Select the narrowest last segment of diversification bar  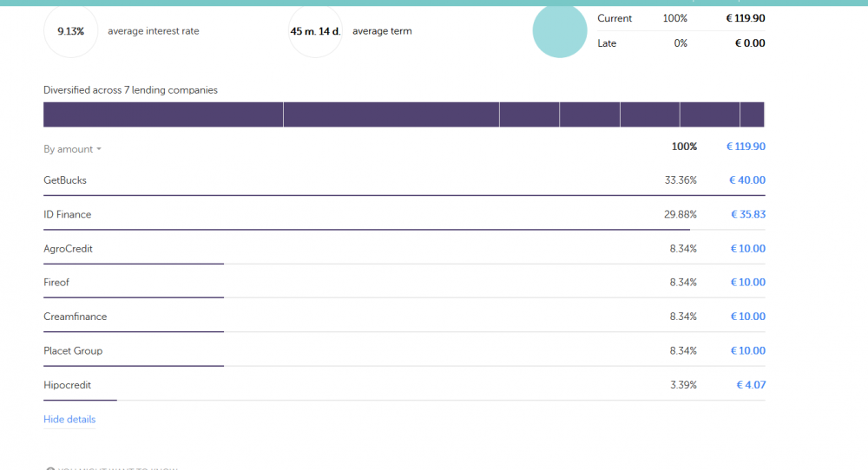tap(752, 114)
